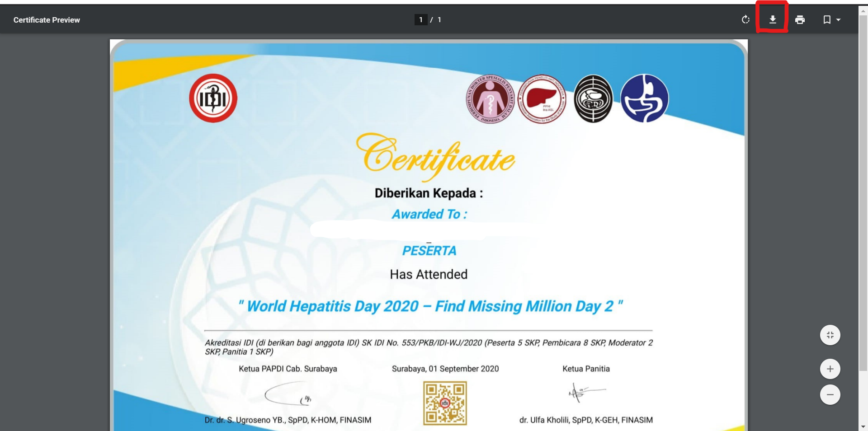Click the PESERTA text
The height and width of the screenshot is (431, 868).
(429, 251)
